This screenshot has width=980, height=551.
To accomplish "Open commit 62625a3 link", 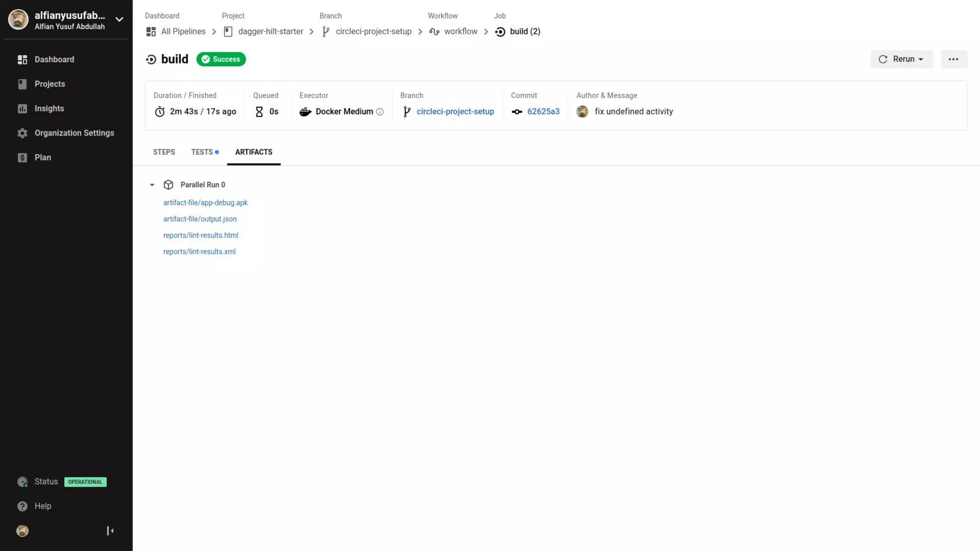I will pos(543,111).
